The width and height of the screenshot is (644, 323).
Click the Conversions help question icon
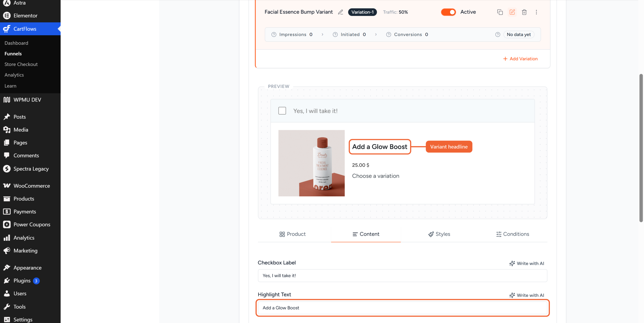coord(389,34)
